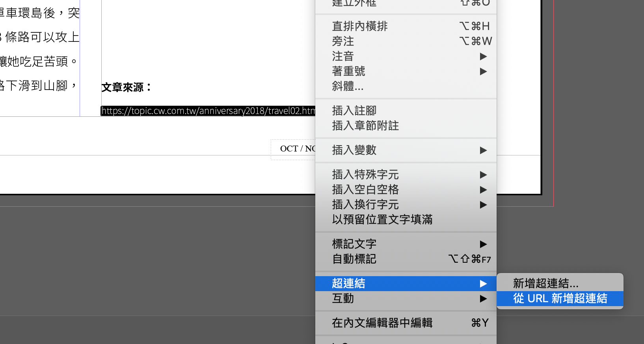644x344 pixels.
Task: Click 新增超連結... in the submenu
Action: (545, 283)
